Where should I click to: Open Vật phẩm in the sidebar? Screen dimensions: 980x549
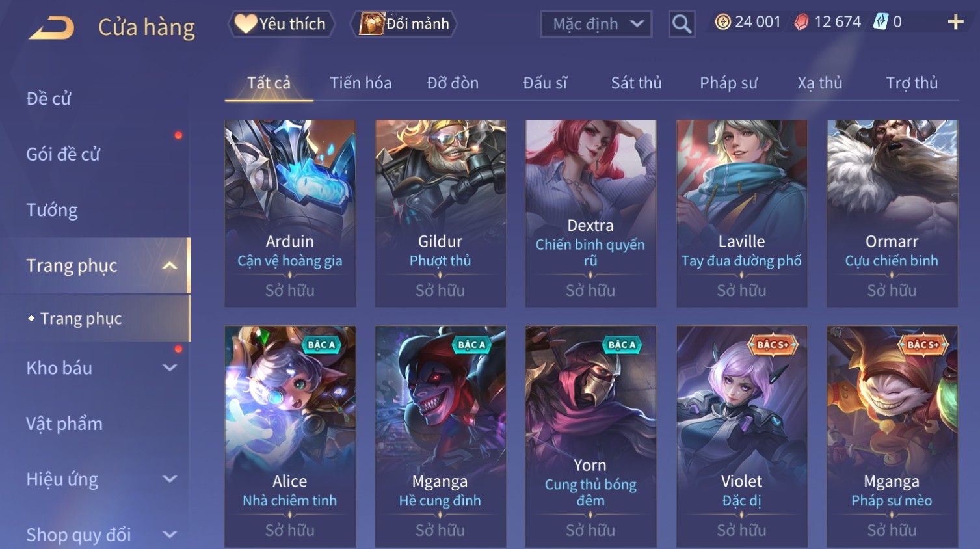[x=64, y=423]
